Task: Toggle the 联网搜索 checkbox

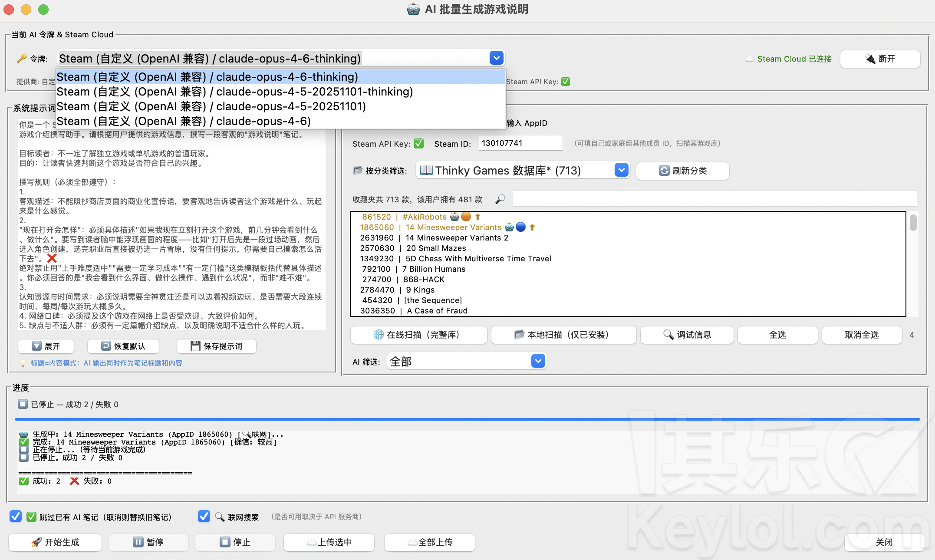Action: click(x=204, y=517)
